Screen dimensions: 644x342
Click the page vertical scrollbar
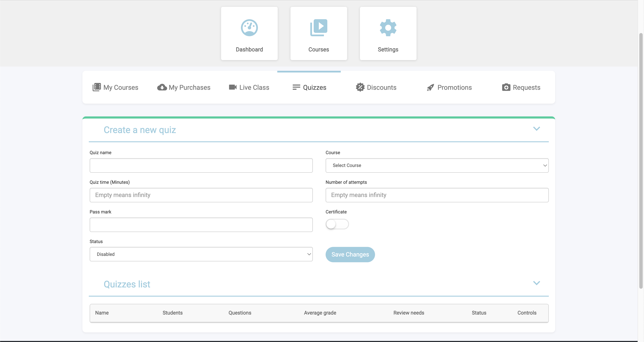point(641,160)
